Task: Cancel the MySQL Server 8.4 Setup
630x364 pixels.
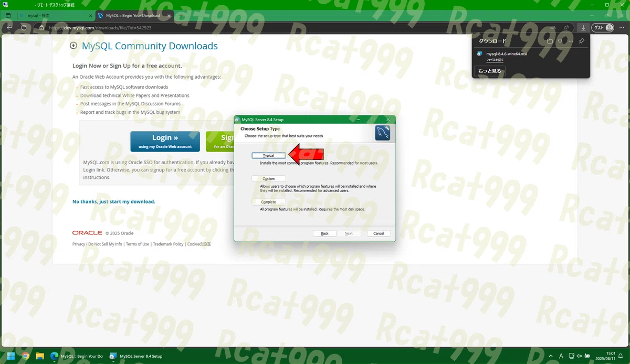Action: click(x=379, y=233)
